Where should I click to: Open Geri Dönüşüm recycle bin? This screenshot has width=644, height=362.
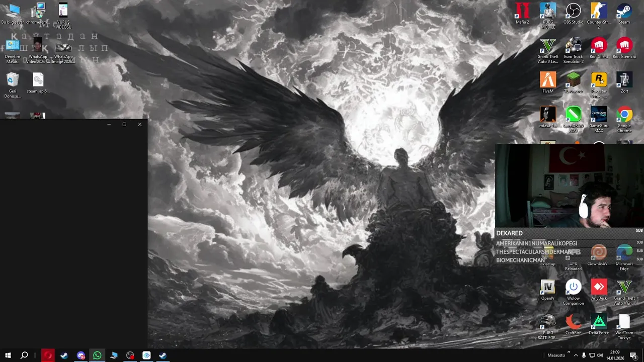(13, 85)
